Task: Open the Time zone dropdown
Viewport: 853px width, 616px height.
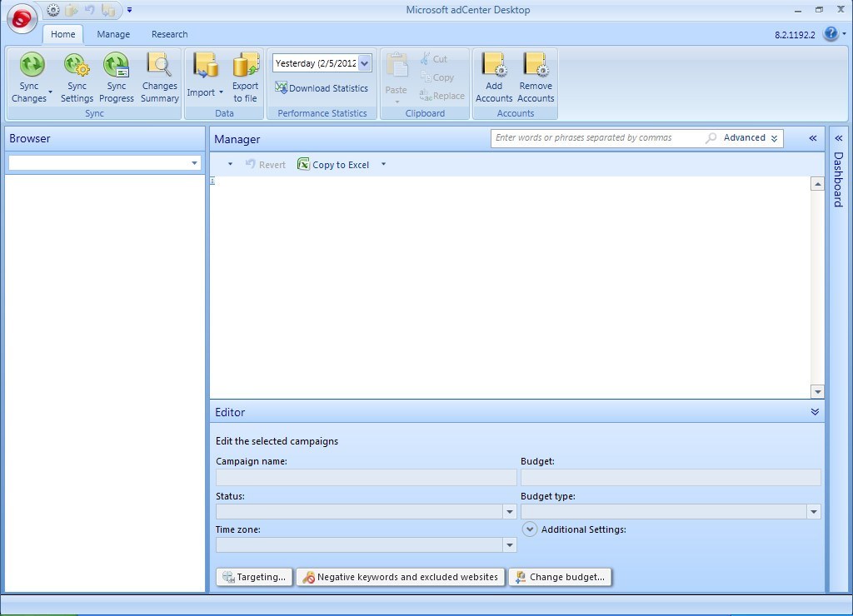Action: click(509, 544)
